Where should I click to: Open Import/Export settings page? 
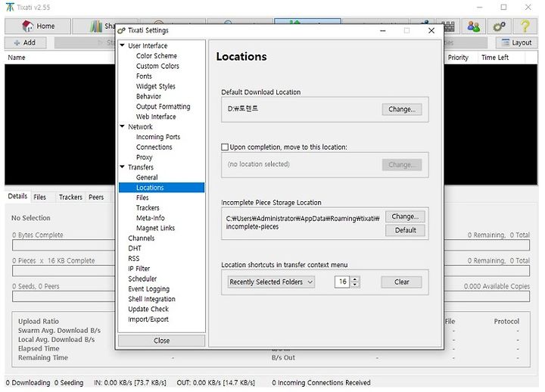[148, 319]
